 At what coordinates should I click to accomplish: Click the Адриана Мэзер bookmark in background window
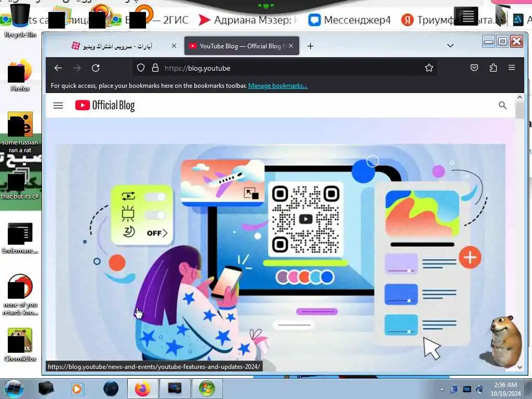(247, 20)
